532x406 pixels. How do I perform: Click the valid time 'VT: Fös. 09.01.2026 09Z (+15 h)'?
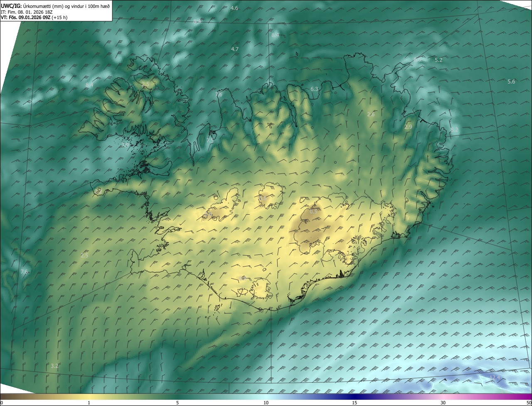(x=34, y=17)
